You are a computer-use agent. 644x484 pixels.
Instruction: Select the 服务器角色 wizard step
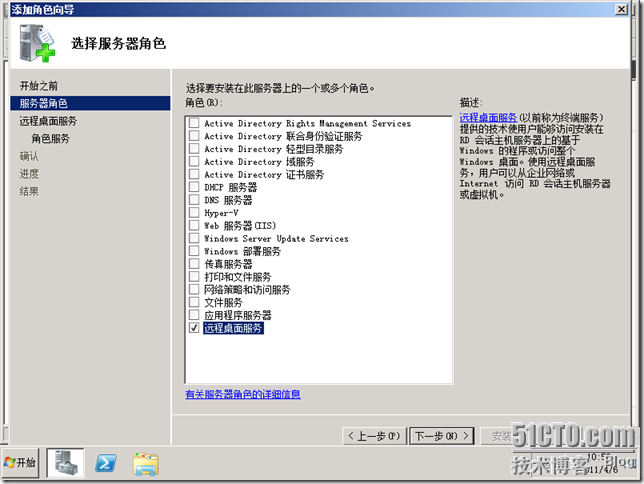coord(90,103)
